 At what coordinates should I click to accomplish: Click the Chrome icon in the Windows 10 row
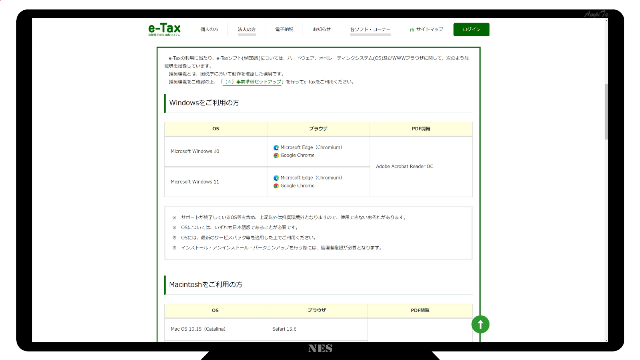pyautogui.click(x=276, y=156)
